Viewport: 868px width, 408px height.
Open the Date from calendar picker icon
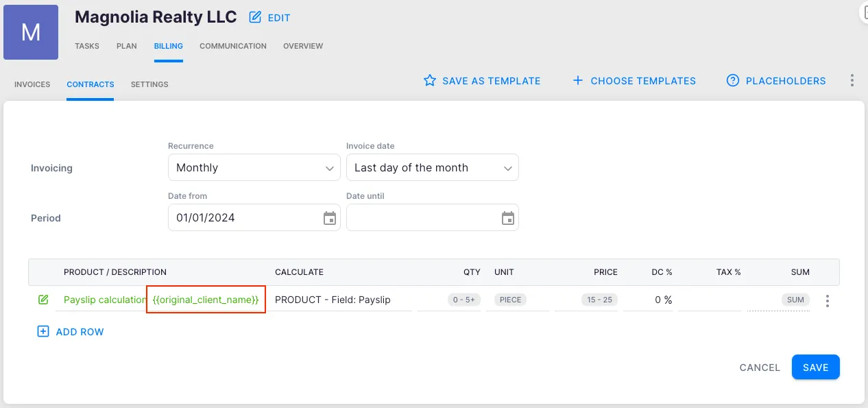click(330, 218)
